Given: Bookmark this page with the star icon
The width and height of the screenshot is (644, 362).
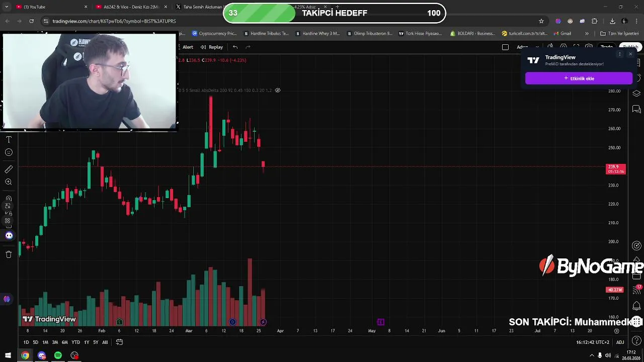Looking at the screenshot, I should coord(541,21).
